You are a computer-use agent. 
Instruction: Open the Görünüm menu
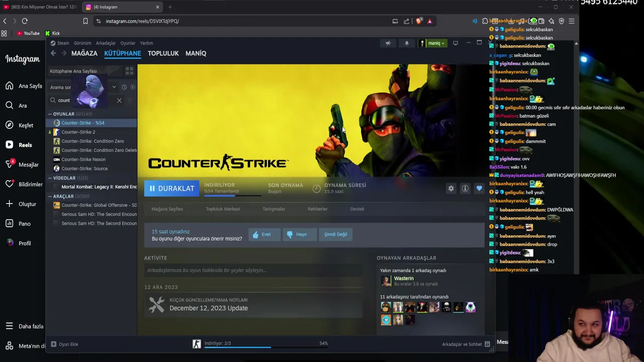click(83, 43)
